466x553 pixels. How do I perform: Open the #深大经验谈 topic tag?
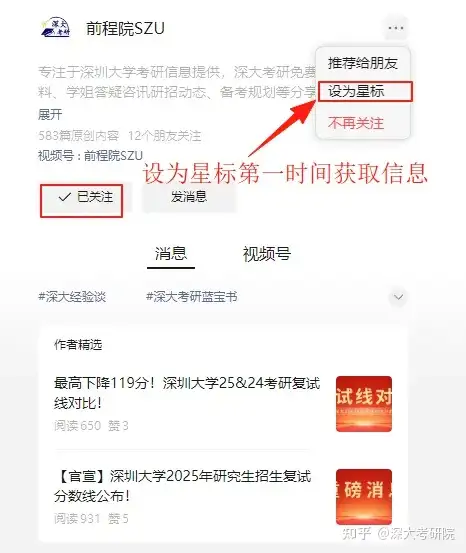(x=72, y=297)
